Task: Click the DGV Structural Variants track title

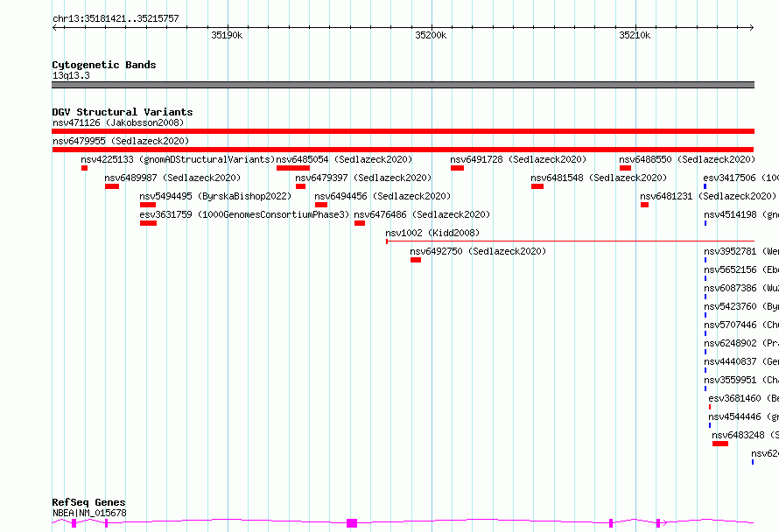Action: (x=123, y=112)
